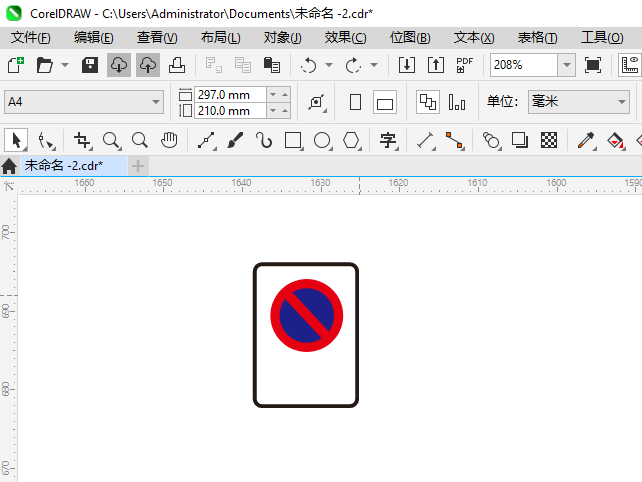Select the Zoom magnifier tool with flyout

(x=111, y=140)
